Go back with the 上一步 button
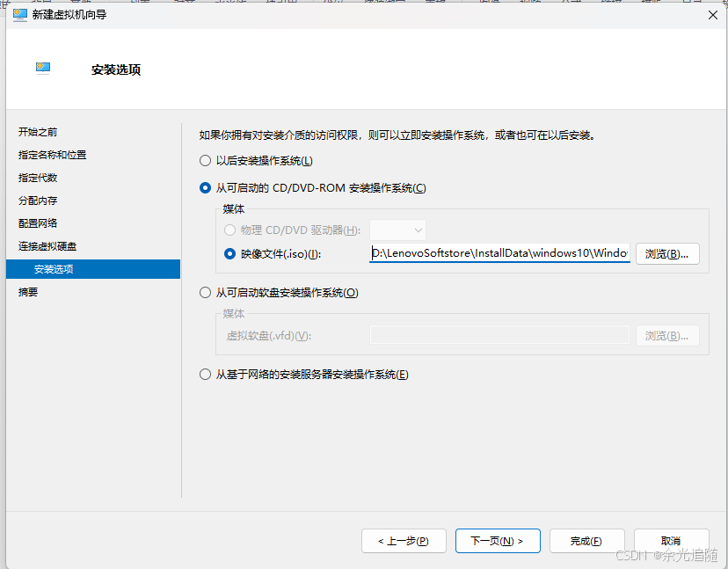The image size is (728, 569). pyautogui.click(x=404, y=540)
